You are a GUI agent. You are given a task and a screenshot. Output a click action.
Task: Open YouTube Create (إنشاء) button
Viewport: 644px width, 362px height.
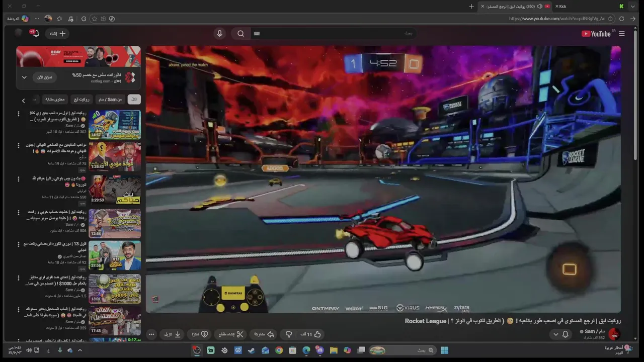[x=57, y=34]
